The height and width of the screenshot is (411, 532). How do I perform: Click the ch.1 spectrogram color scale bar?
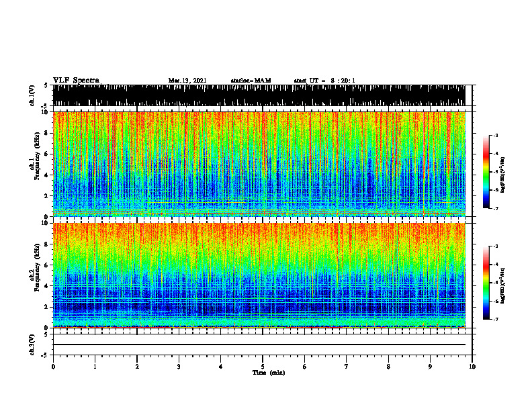click(486, 172)
